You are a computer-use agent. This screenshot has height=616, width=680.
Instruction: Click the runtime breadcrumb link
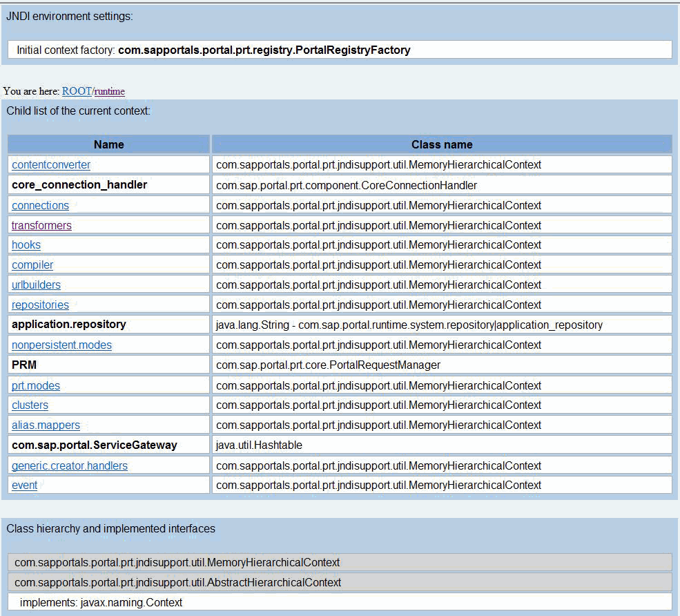coord(110,91)
